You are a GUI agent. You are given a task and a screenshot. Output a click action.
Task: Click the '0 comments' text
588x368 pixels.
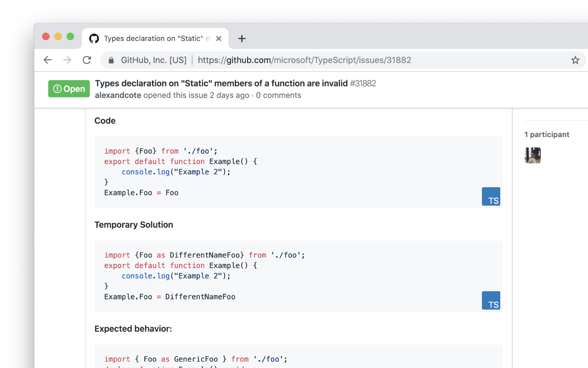[x=278, y=95]
